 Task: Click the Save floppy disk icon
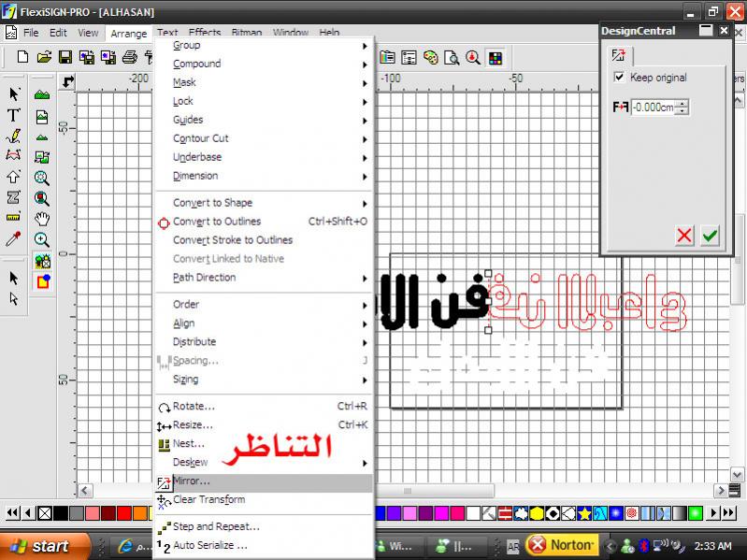point(65,58)
